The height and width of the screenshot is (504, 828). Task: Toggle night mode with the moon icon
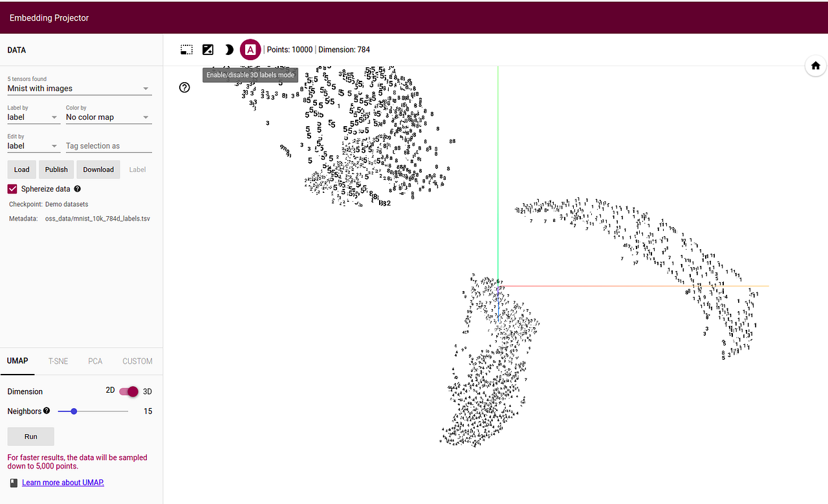pyautogui.click(x=229, y=49)
